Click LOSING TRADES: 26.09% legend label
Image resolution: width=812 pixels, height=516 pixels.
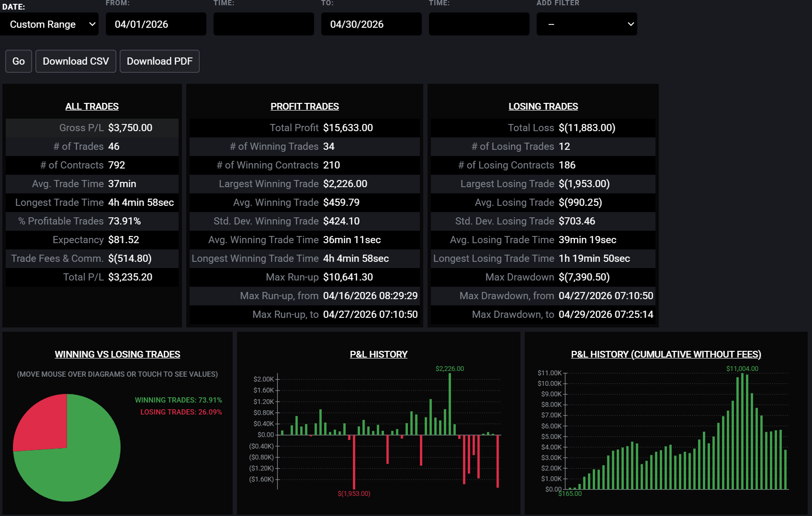(x=181, y=412)
